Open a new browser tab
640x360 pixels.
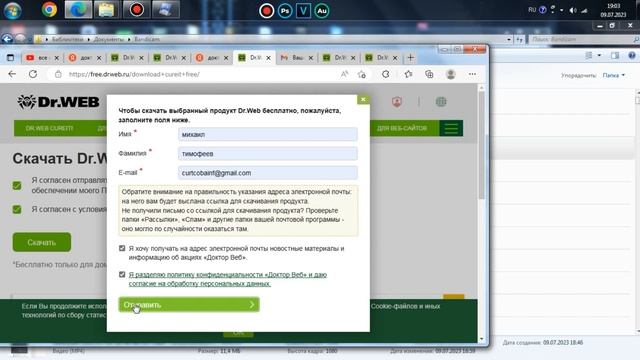tap(411, 58)
